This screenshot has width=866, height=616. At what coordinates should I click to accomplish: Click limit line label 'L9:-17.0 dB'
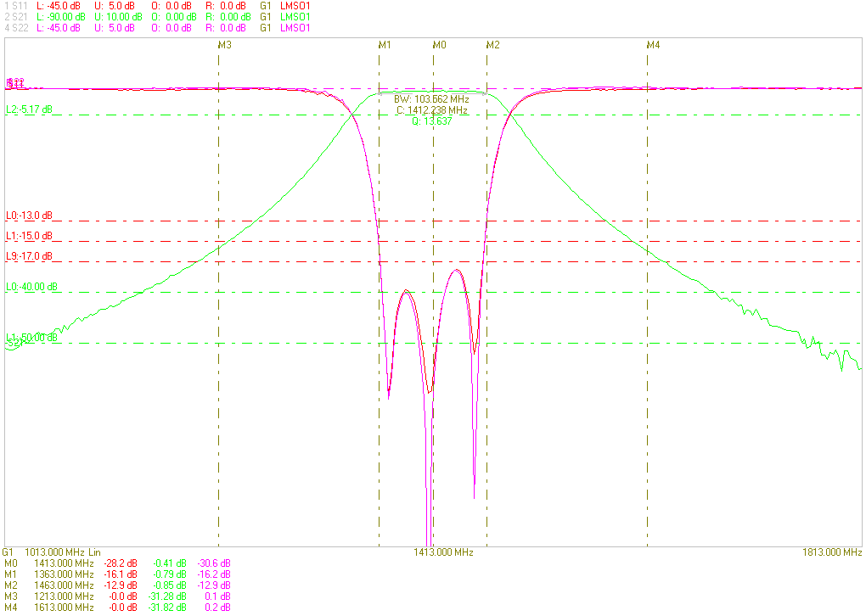(x=29, y=256)
